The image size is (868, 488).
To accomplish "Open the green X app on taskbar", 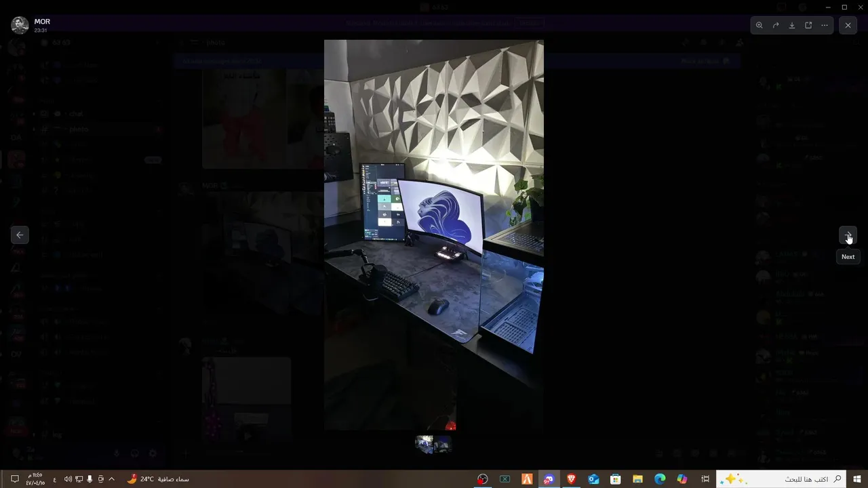I will click(x=505, y=479).
